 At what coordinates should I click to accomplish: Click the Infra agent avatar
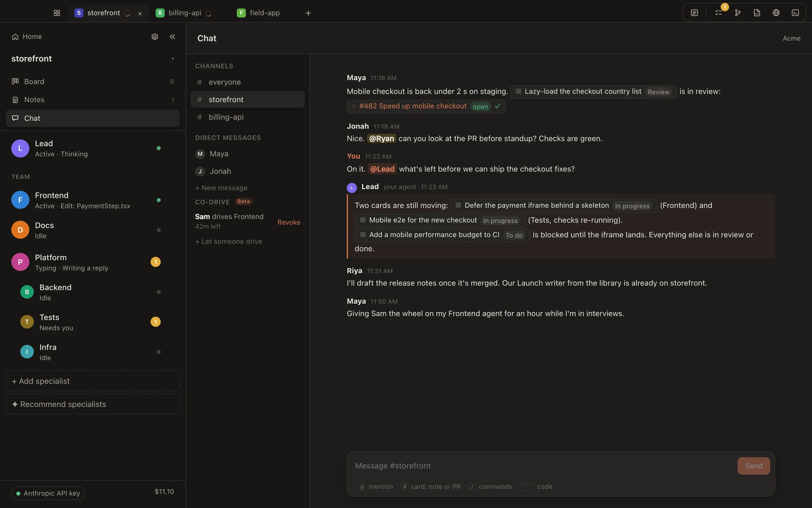[27, 352]
